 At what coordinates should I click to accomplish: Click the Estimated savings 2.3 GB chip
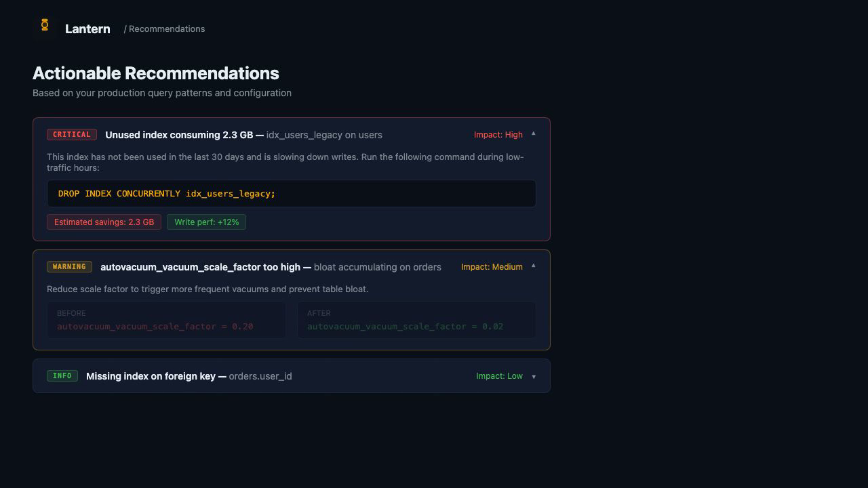click(104, 222)
